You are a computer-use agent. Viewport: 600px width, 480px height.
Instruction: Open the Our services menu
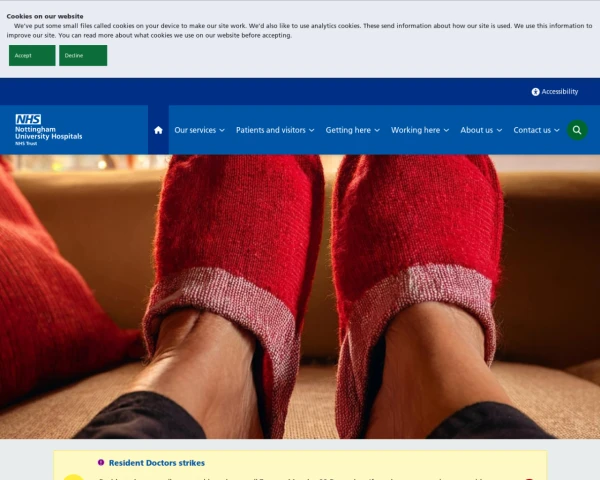click(x=195, y=130)
